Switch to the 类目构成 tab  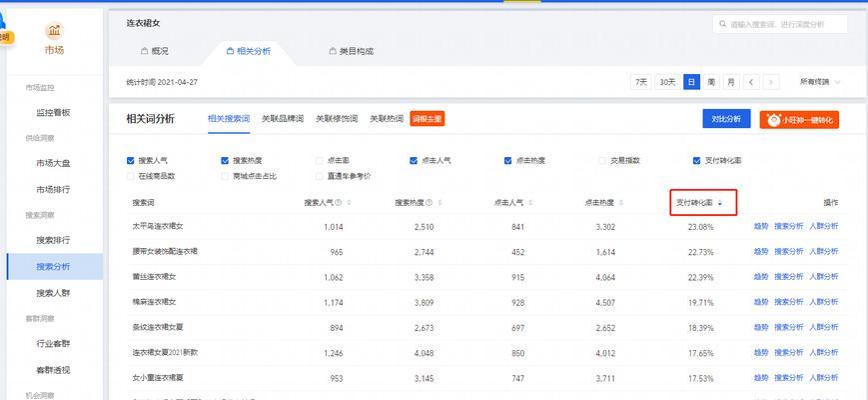tap(352, 52)
